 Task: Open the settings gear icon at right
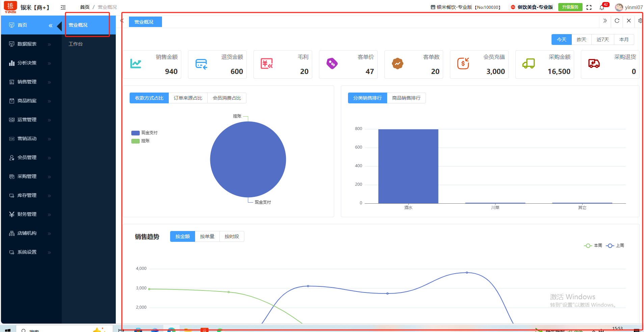tap(640, 21)
